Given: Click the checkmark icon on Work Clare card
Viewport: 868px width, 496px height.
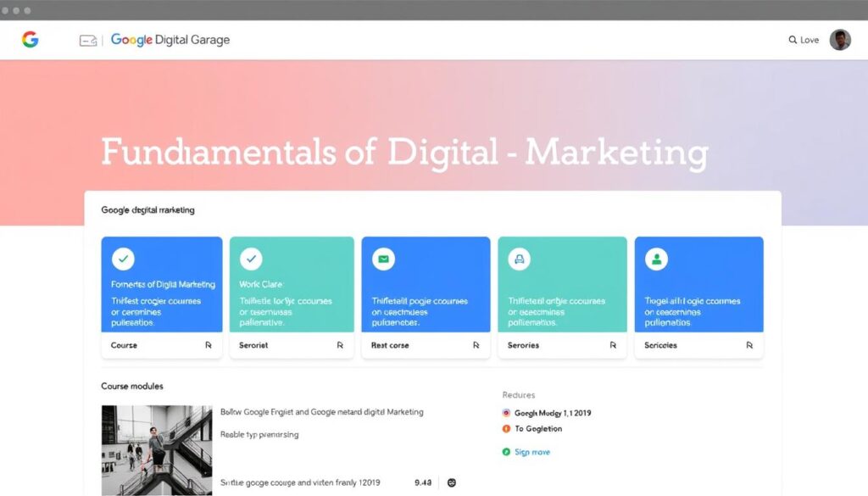Looking at the screenshot, I should [x=251, y=259].
